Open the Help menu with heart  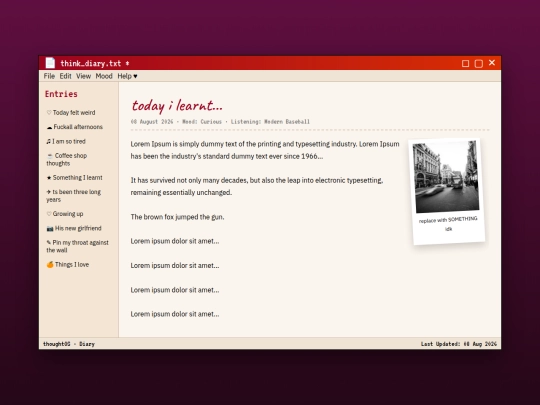click(127, 76)
